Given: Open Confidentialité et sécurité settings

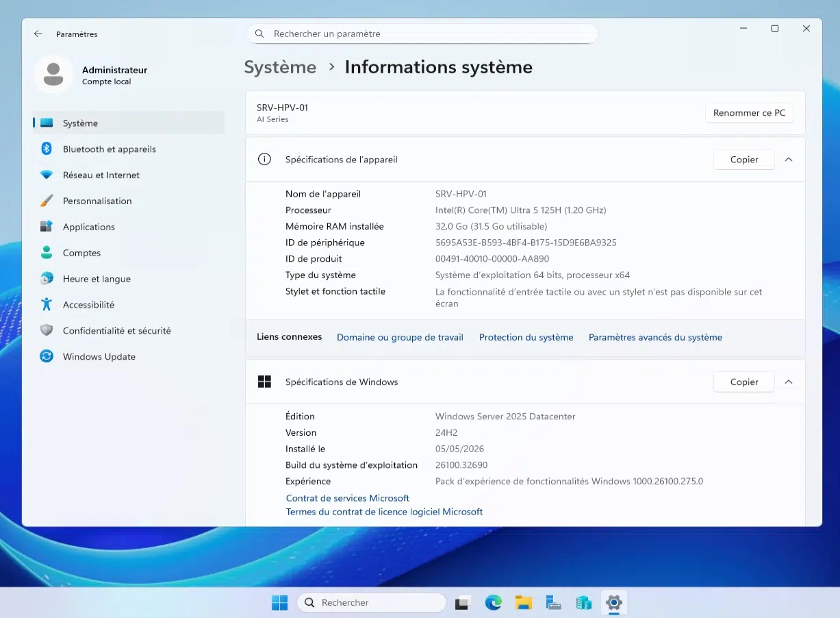Looking at the screenshot, I should point(129,330).
